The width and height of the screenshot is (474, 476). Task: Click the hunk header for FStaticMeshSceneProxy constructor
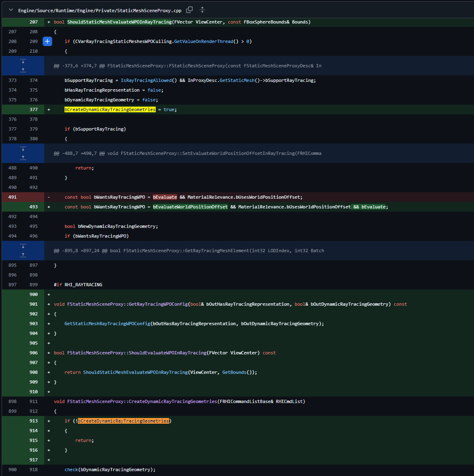pyautogui.click(x=187, y=66)
